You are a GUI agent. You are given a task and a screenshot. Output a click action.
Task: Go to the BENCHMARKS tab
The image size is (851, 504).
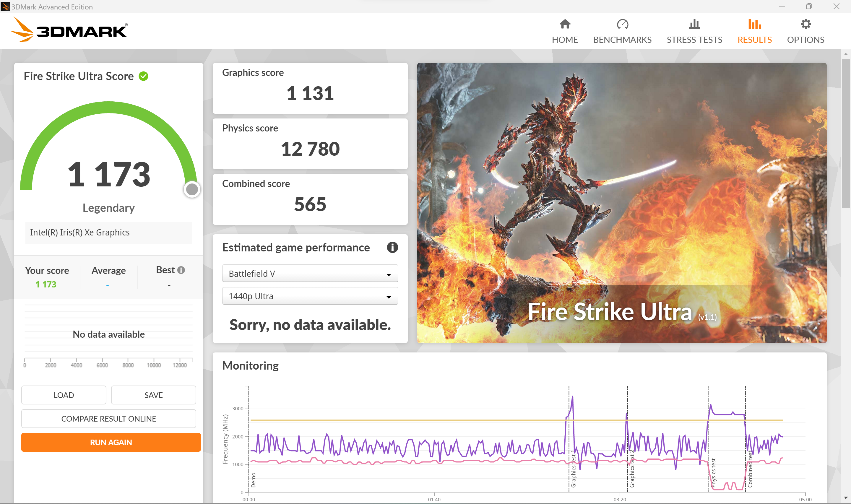click(x=622, y=40)
